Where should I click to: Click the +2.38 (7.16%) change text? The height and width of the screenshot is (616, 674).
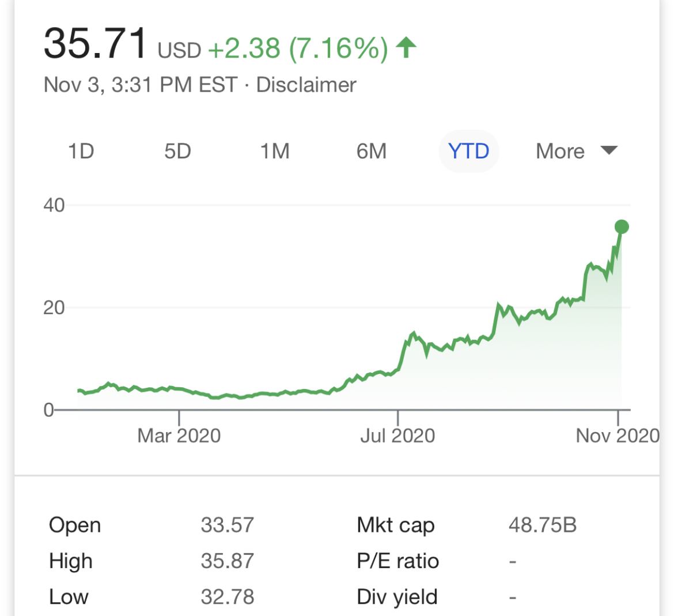pos(298,48)
